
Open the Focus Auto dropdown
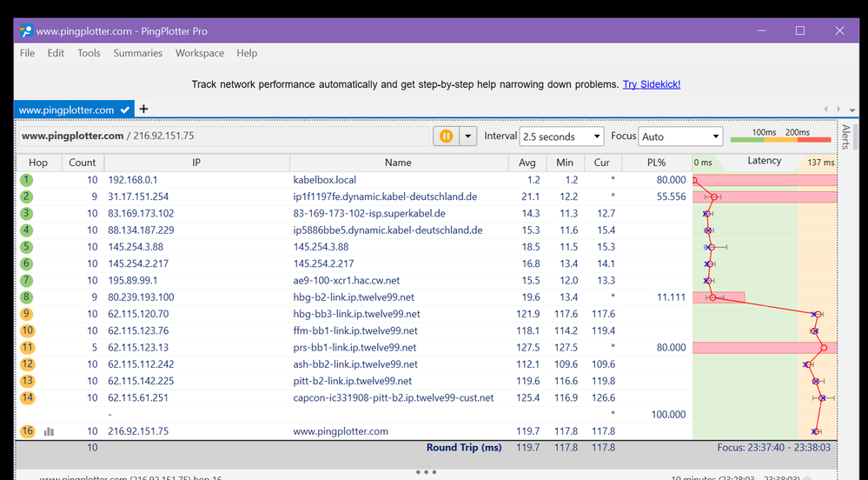coord(680,137)
